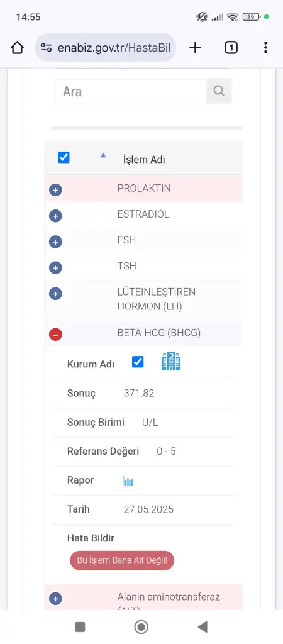
Task: Expand the TSH row
Action: pos(55,268)
